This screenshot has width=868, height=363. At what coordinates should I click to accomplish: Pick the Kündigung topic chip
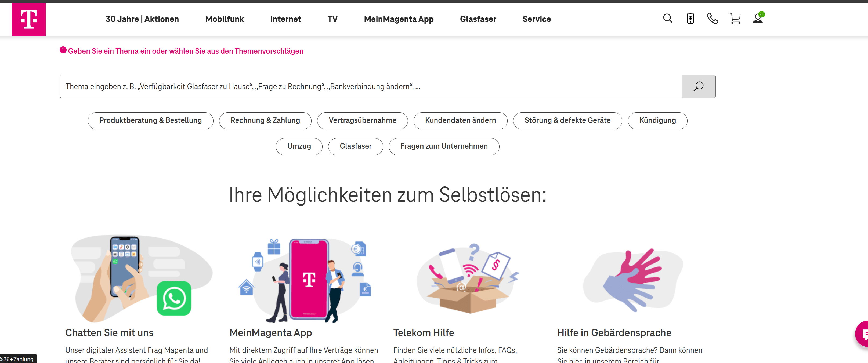[x=657, y=120]
